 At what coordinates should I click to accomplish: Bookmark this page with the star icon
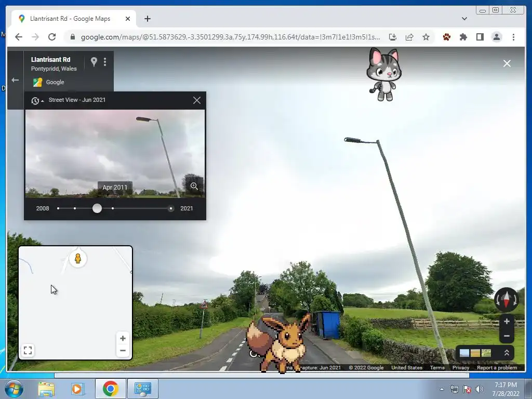pos(426,37)
